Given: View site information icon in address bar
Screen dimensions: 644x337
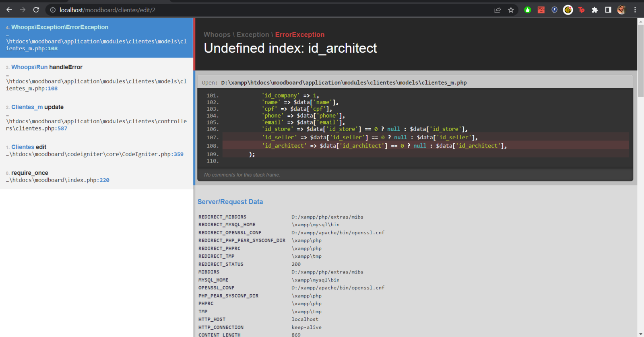Looking at the screenshot, I should (53, 10).
